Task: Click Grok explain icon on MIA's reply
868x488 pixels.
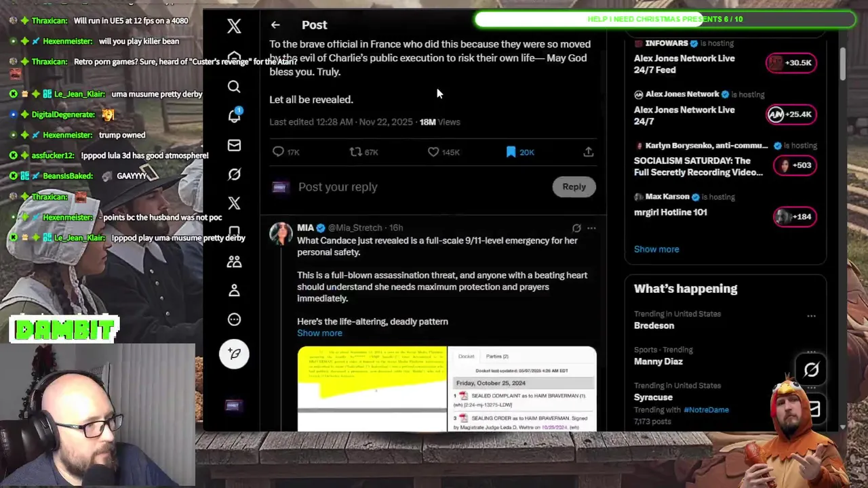Action: (x=576, y=228)
